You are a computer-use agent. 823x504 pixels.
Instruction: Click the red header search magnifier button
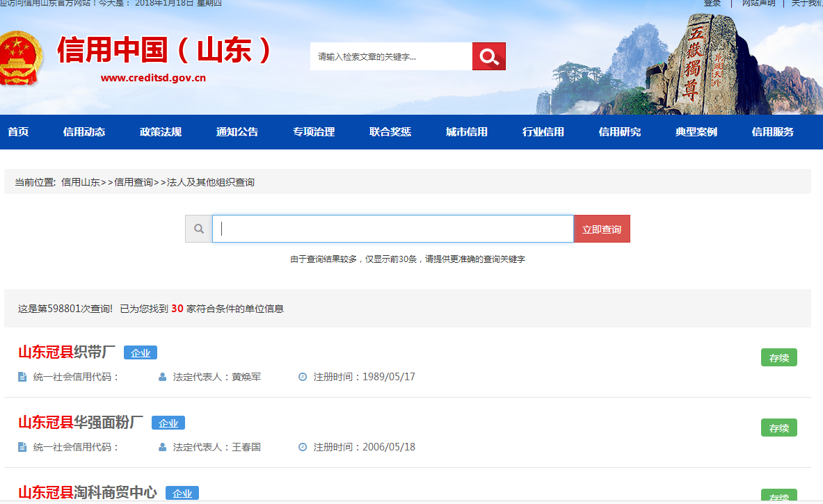(x=488, y=56)
